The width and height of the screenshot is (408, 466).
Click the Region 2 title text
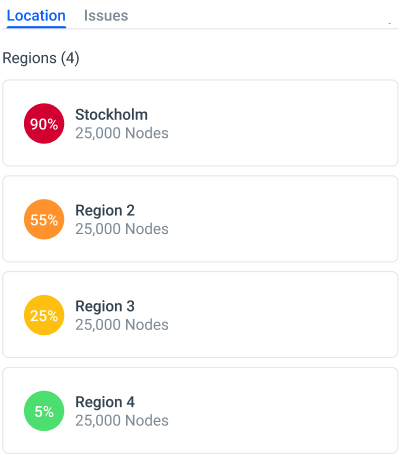[105, 211]
